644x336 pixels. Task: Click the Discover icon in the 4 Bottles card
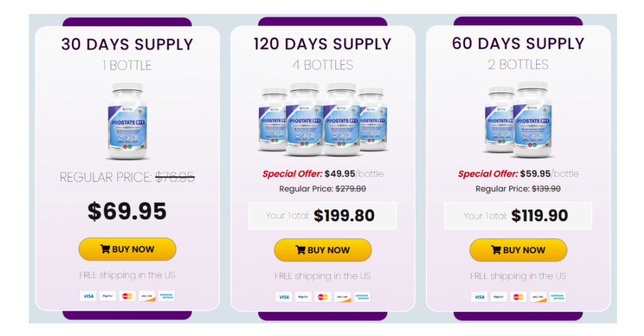[342, 297]
